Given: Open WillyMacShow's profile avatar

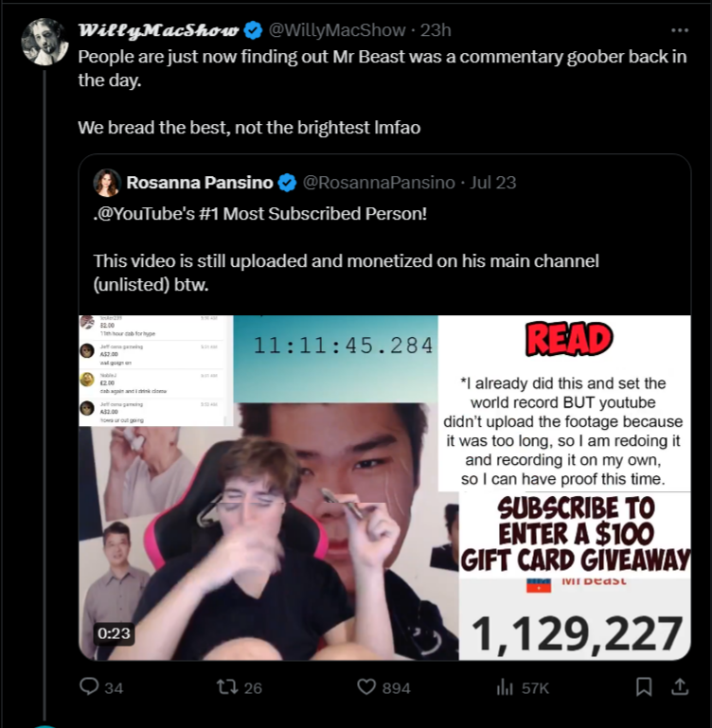Looking at the screenshot, I should click(x=45, y=42).
